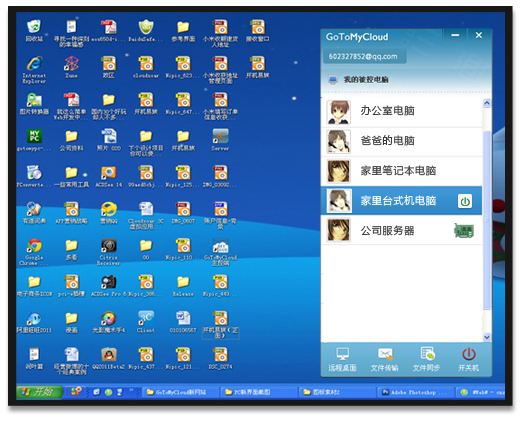Image resolution: width=527 pixels, height=424 pixels.
Task: Select 家里笔记本电脑 entry
Action: pyautogui.click(x=402, y=171)
